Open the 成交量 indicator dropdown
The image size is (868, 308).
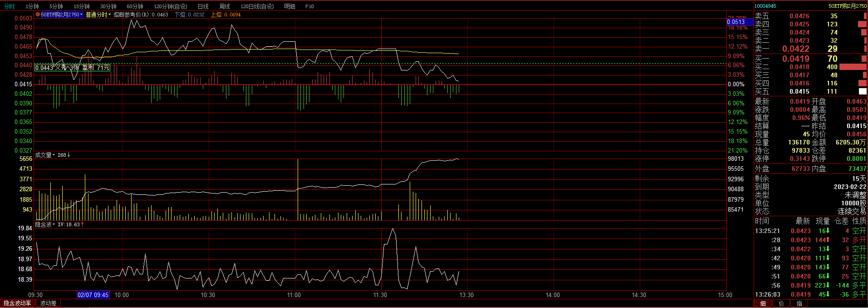pyautogui.click(x=45, y=155)
